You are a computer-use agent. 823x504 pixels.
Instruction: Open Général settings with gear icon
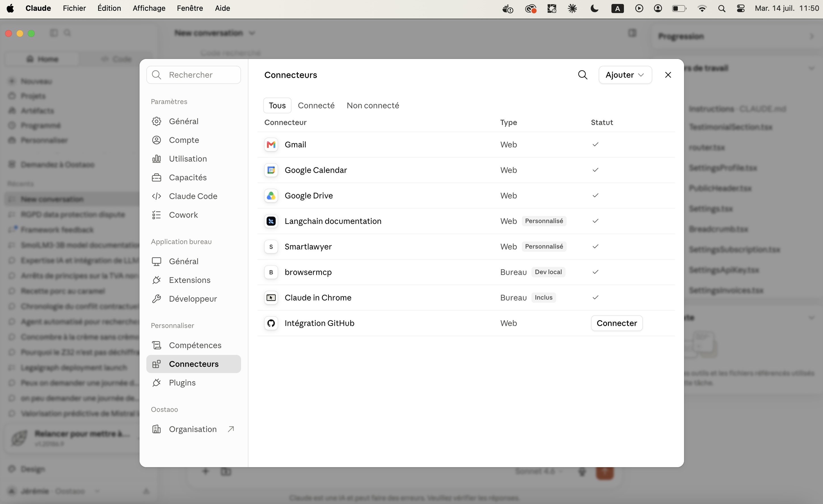coord(193,121)
